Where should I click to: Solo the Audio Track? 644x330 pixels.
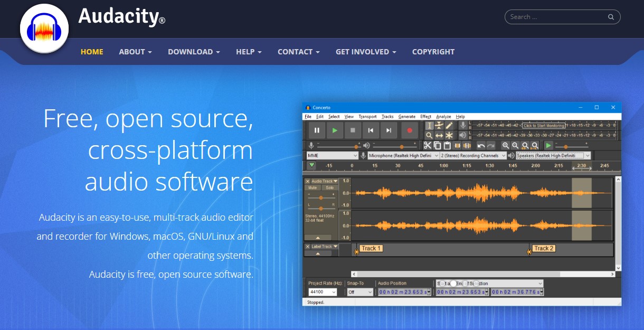[329, 188]
